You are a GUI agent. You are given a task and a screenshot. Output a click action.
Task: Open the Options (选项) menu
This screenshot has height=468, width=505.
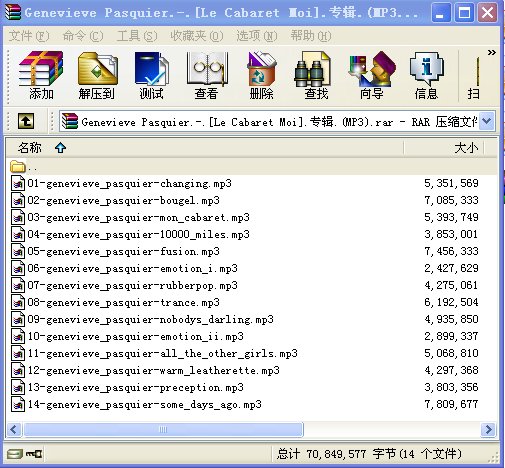pos(257,36)
